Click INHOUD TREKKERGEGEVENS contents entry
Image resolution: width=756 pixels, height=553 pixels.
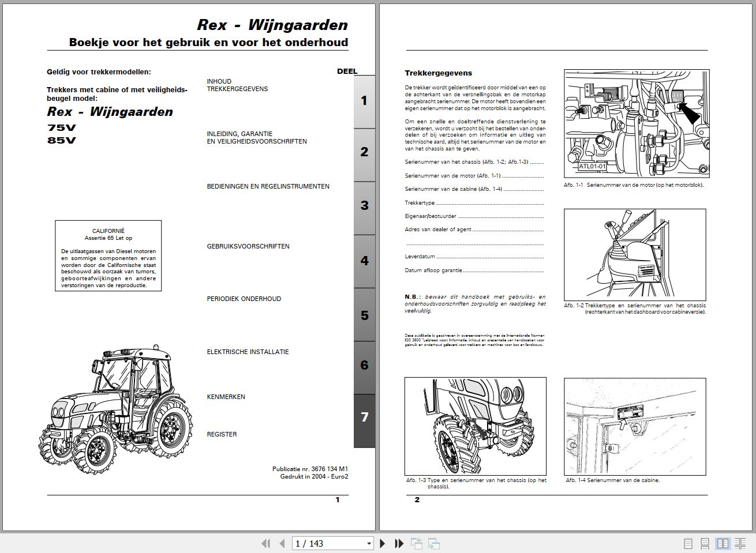coord(237,85)
